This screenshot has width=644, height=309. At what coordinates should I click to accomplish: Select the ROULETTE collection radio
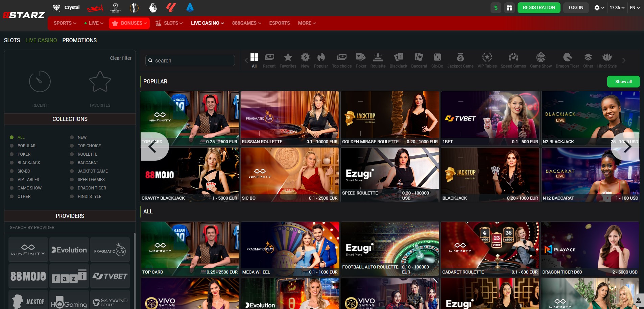72,154
